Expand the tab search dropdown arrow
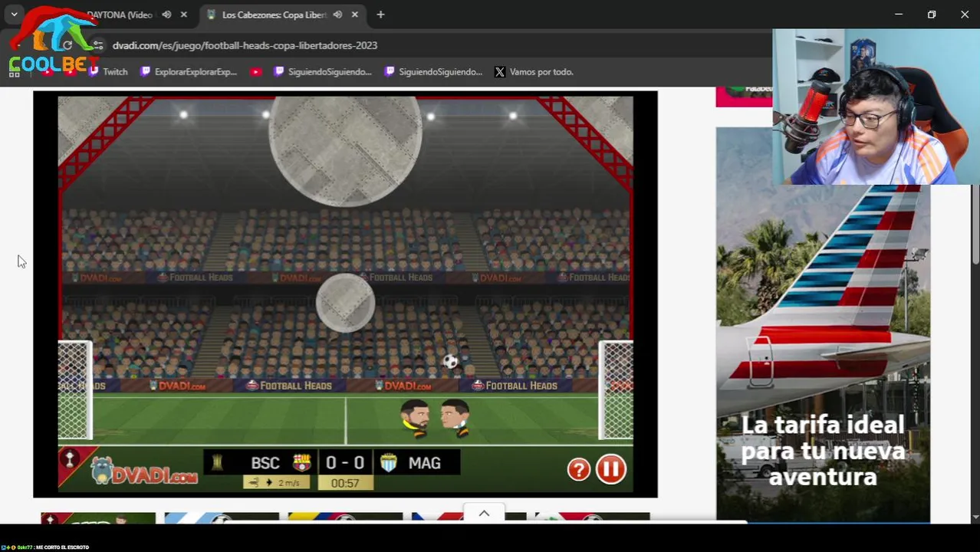The height and width of the screenshot is (552, 980). [x=14, y=15]
